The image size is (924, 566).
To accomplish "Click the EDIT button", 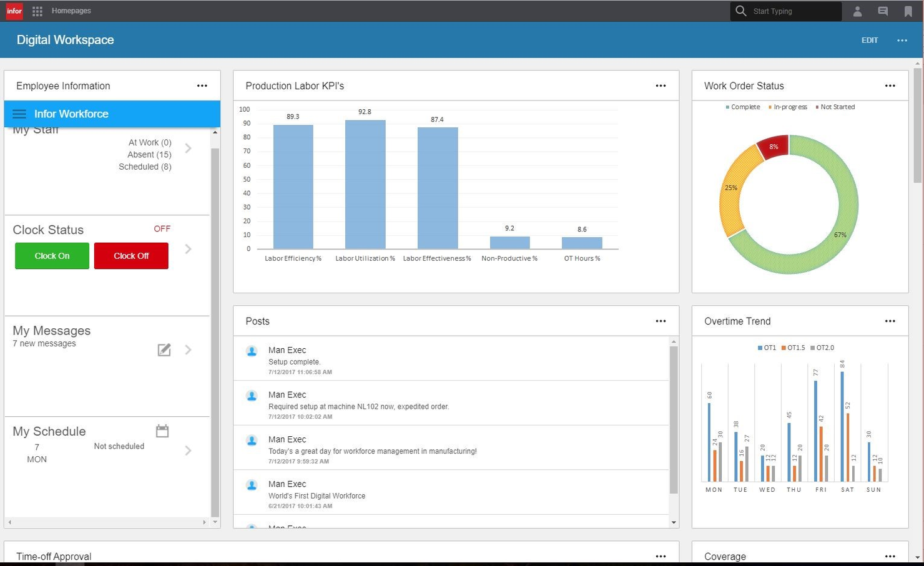I will [x=869, y=39].
